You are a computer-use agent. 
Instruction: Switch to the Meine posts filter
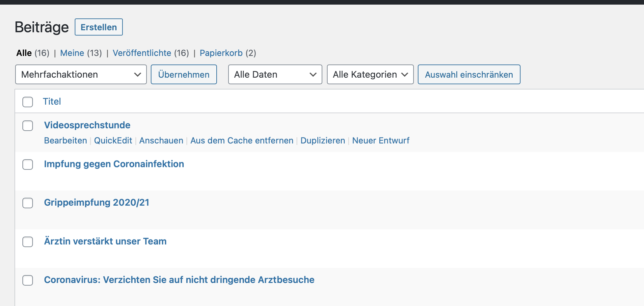click(x=72, y=53)
